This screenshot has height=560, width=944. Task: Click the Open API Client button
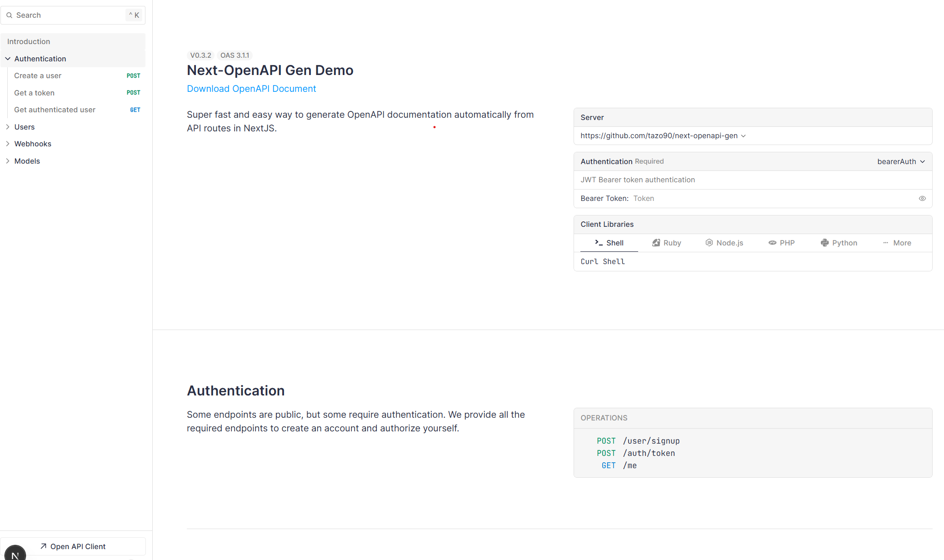(73, 546)
